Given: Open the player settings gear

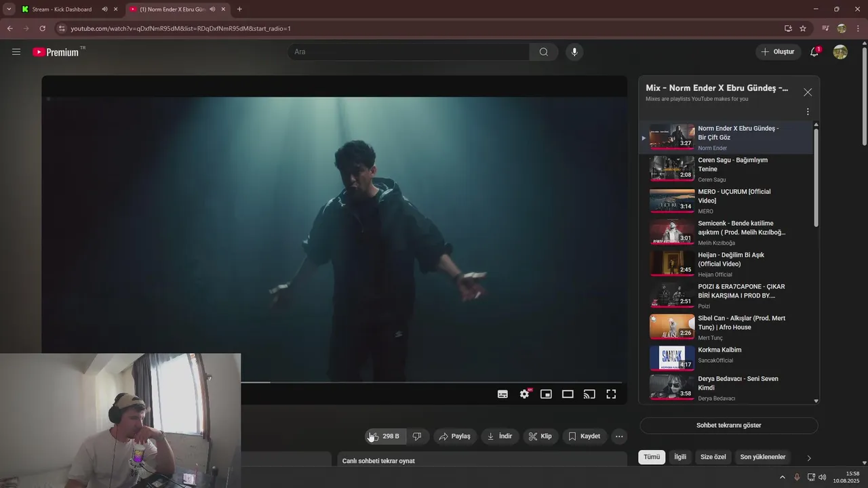Looking at the screenshot, I should click(x=524, y=394).
